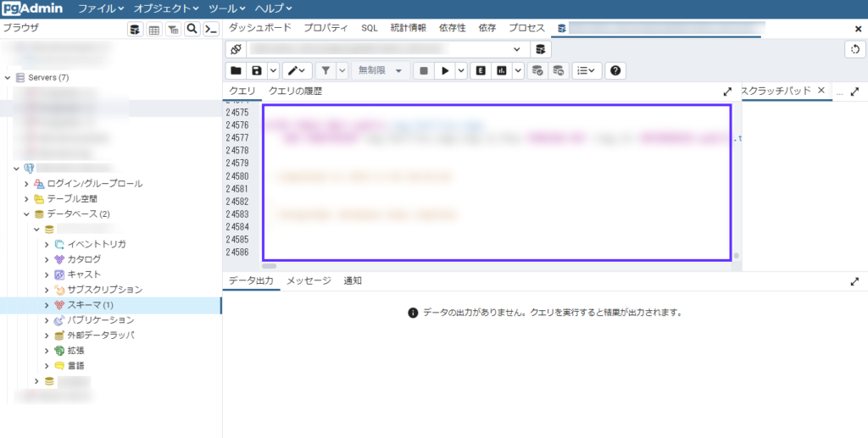This screenshot has width=868, height=438.
Task: Switch to the 統計情報 tab
Action: 409,28
